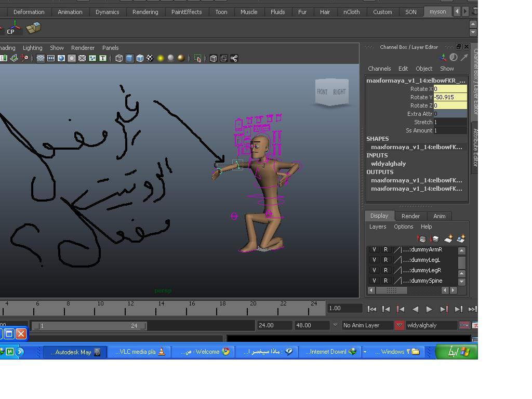532x399 pixels.
Task: Toggle R display type of dummyLegL layer
Action: tap(386, 260)
